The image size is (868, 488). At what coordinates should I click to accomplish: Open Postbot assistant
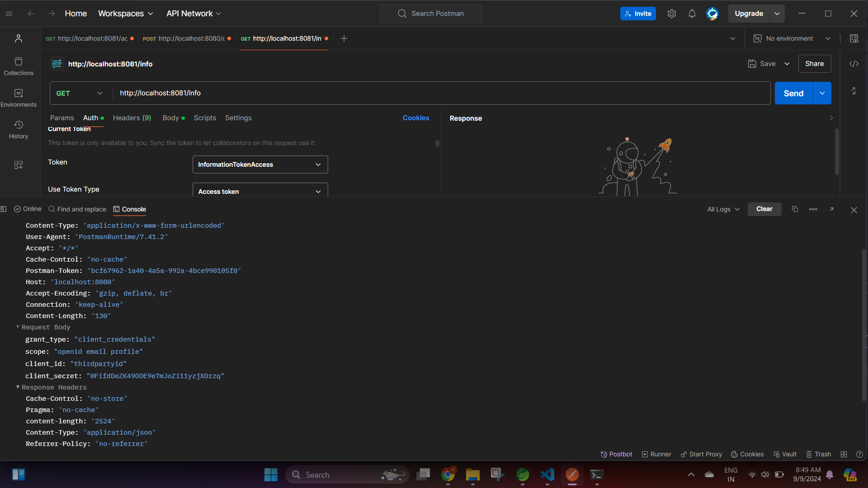[x=616, y=454]
